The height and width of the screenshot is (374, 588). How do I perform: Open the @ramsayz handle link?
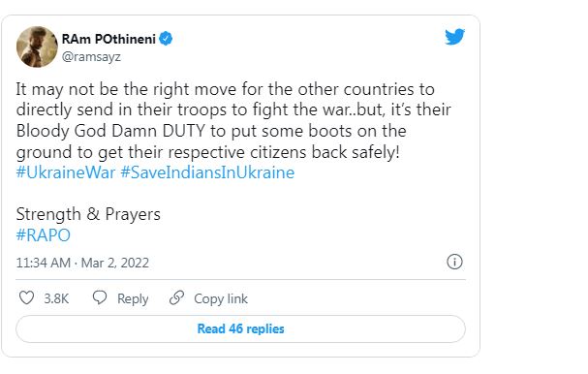point(91,56)
